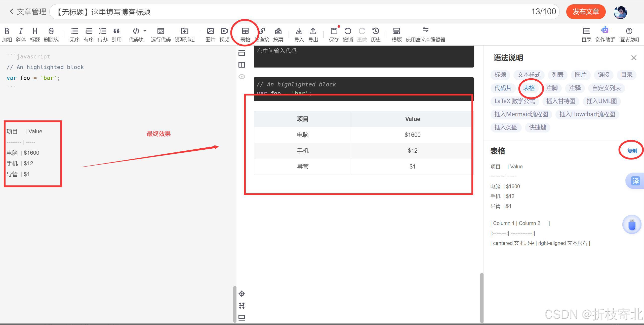Select the 插入UML图 tab

point(601,101)
